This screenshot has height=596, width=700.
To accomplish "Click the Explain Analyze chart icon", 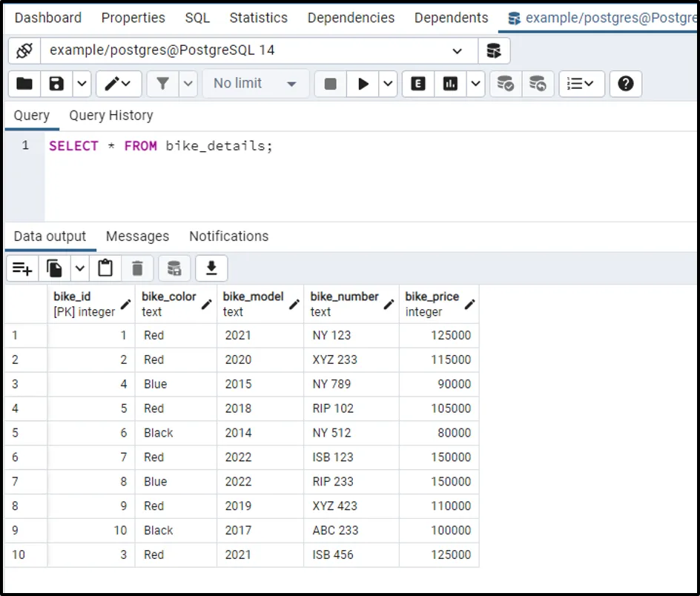I will [450, 84].
